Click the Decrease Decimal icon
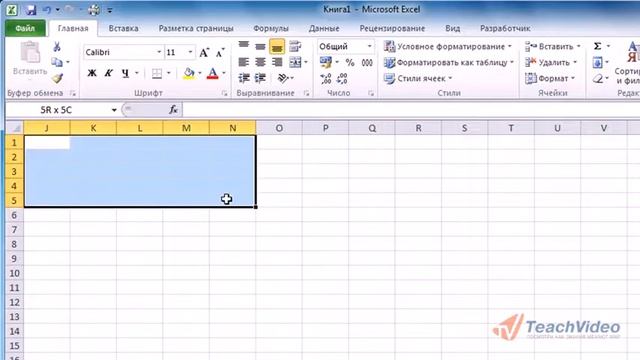The width and height of the screenshot is (640, 360). pos(342,78)
